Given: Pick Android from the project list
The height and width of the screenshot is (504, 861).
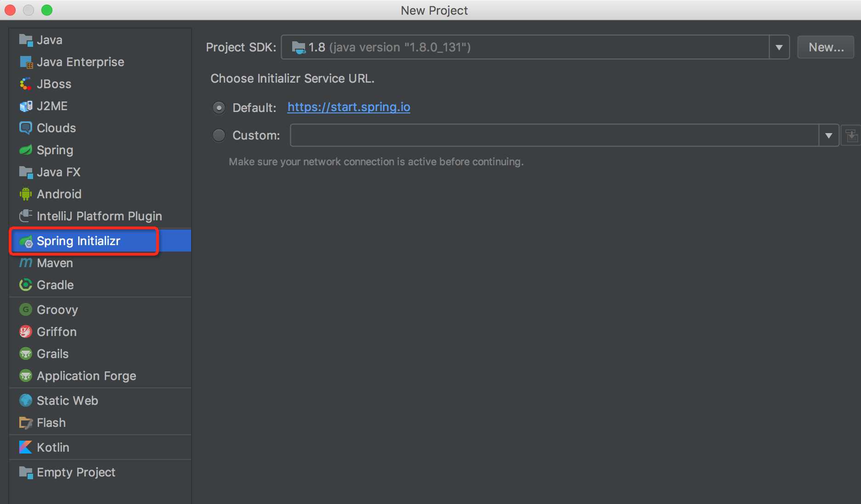Looking at the screenshot, I should [x=100, y=194].
